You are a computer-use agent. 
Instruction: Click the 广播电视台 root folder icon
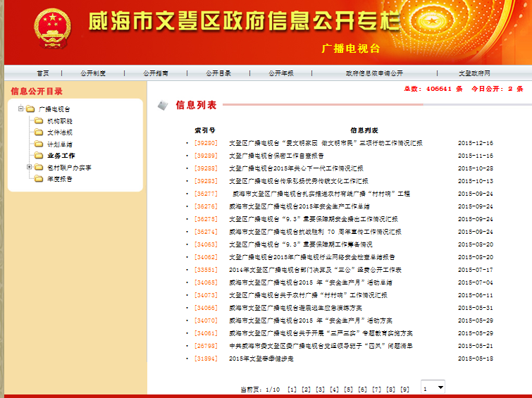30,109
